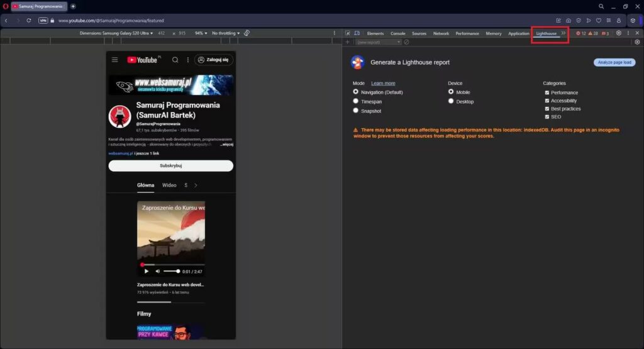This screenshot has height=349, width=644.
Task: Open Opera extensions cube icon
Action: 633,21
